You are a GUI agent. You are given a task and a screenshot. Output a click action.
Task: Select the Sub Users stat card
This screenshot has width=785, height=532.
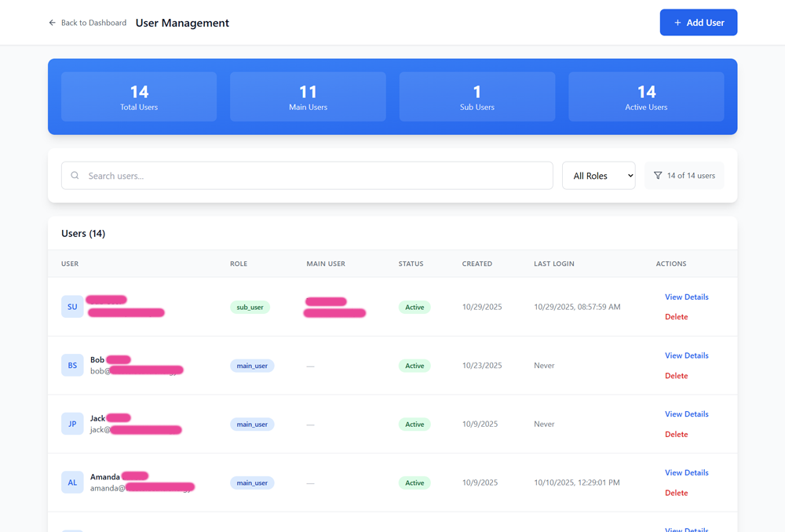(x=476, y=97)
